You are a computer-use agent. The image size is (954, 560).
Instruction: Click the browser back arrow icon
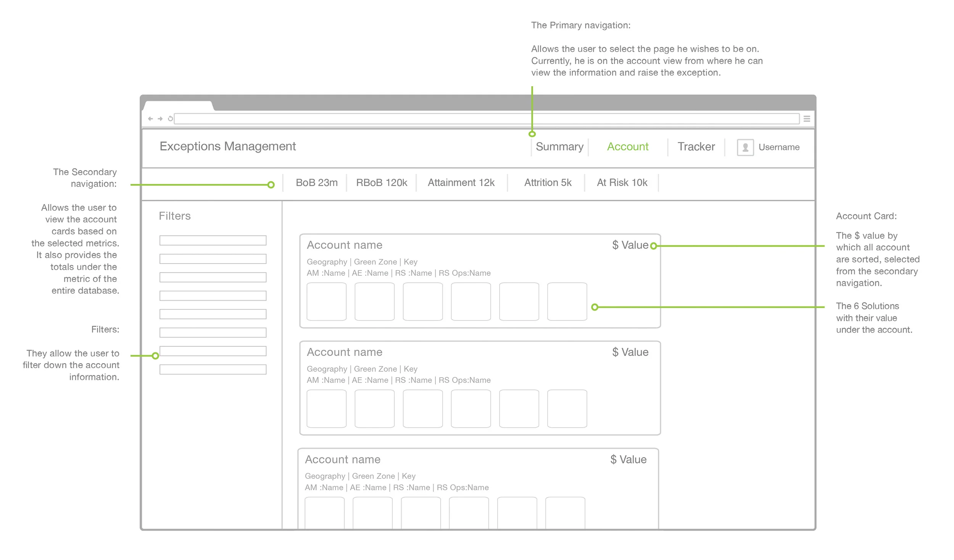click(150, 119)
